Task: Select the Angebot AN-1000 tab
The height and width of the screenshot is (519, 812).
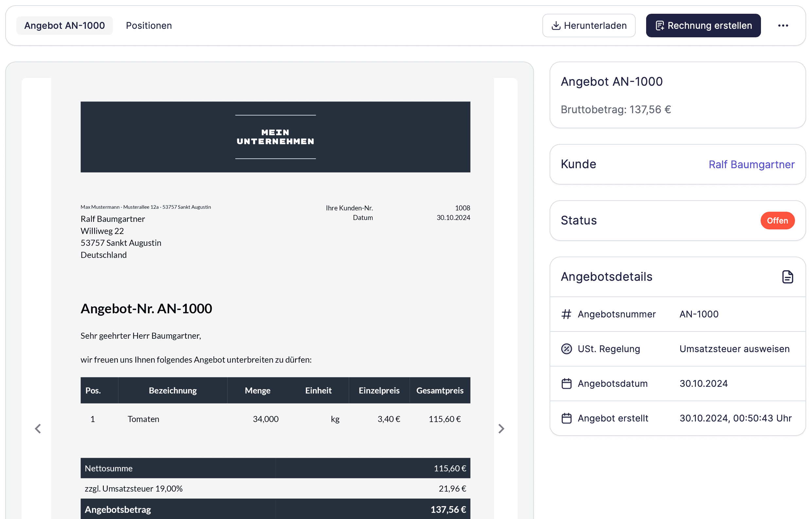Action: pyautogui.click(x=64, y=26)
